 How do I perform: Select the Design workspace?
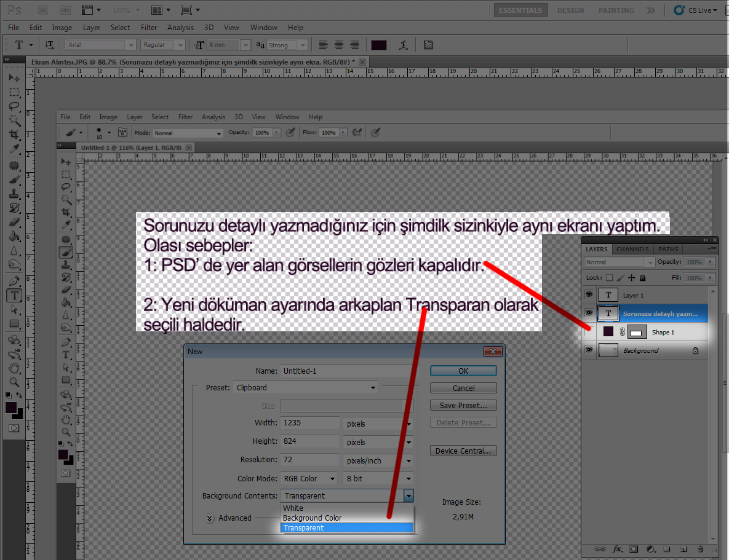click(570, 10)
